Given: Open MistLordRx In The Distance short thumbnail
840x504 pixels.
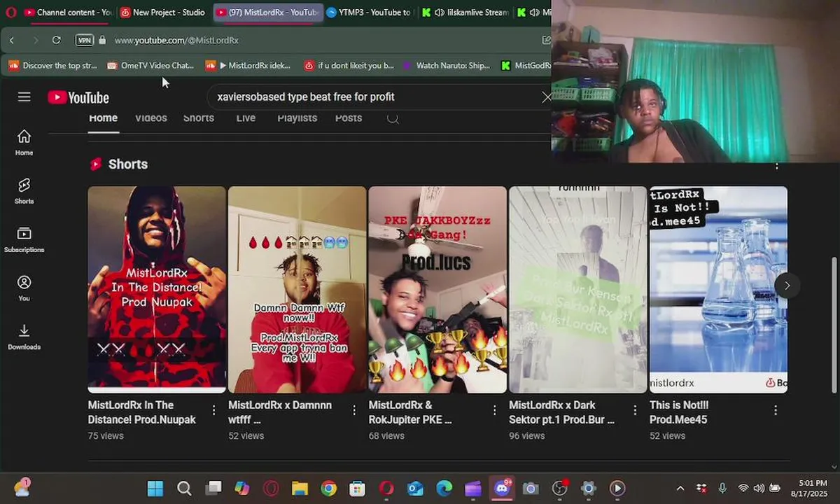Looking at the screenshot, I should point(157,289).
